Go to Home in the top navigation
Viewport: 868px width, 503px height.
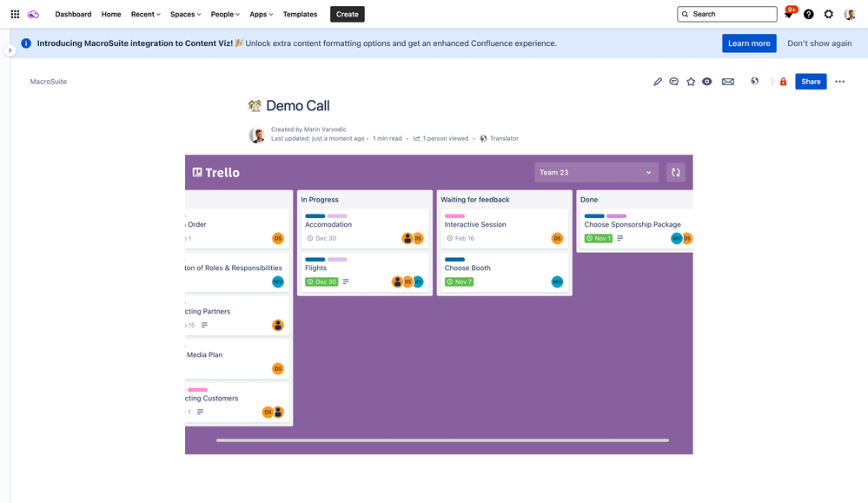(110, 15)
